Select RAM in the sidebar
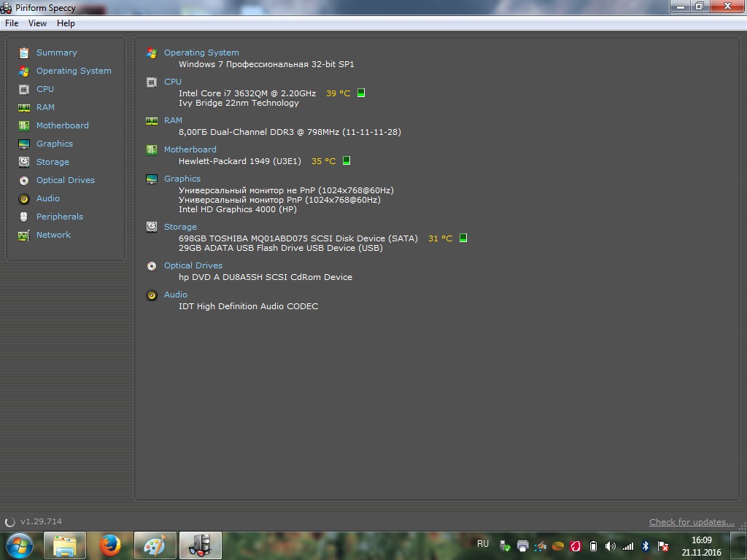Image resolution: width=747 pixels, height=560 pixels. click(45, 107)
